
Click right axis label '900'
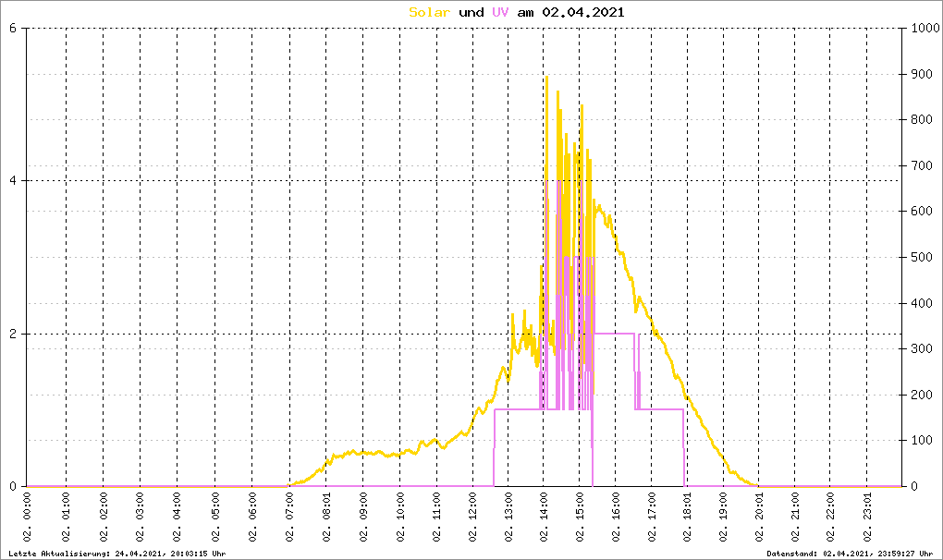tap(922, 75)
